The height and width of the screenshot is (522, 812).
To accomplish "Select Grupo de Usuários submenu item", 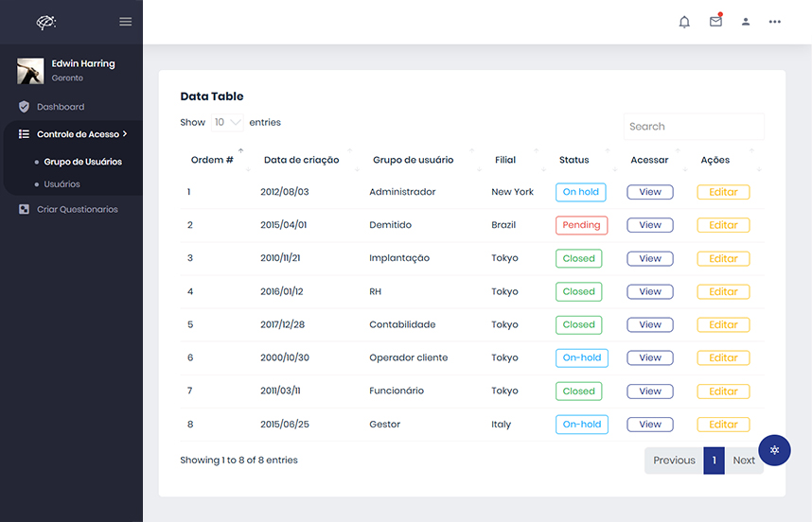I will point(82,162).
